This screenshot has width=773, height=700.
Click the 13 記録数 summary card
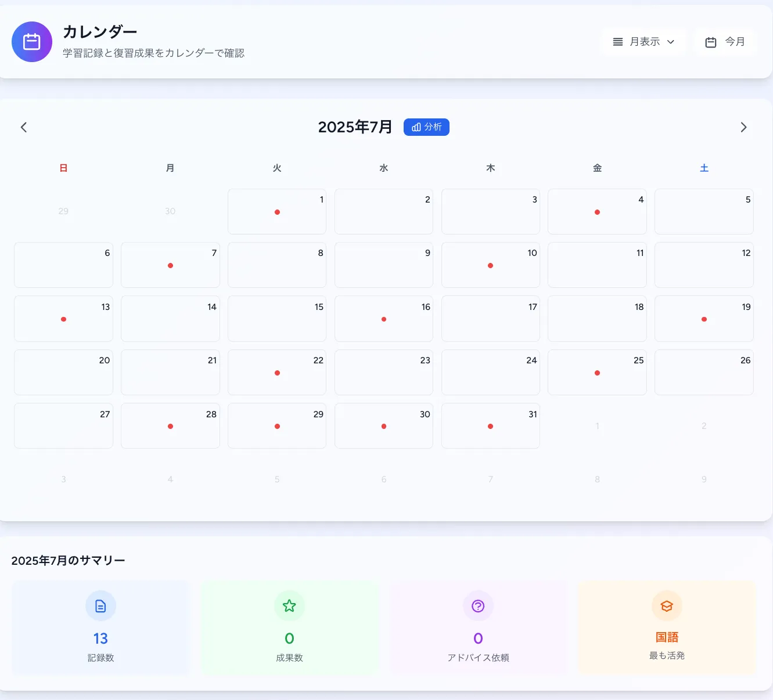(100, 627)
